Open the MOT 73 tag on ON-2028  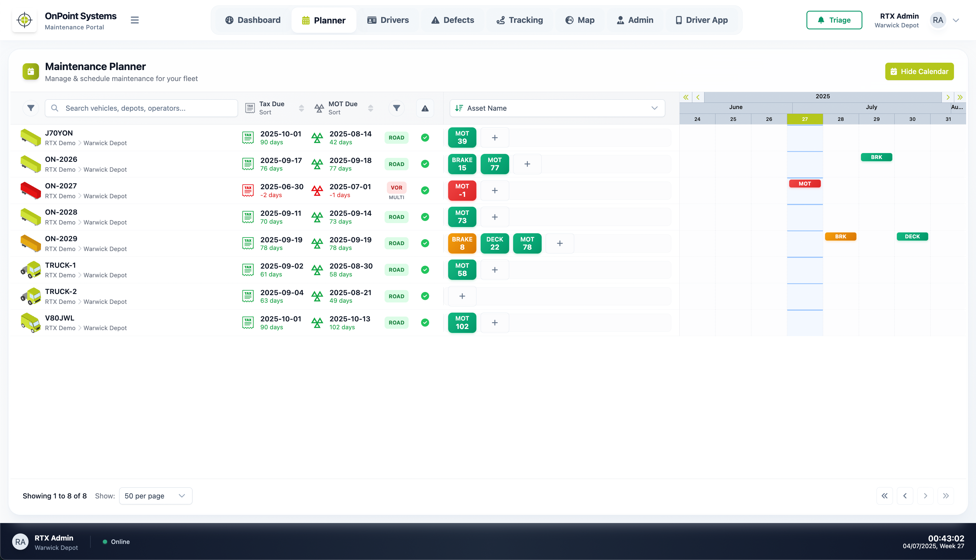click(x=462, y=217)
